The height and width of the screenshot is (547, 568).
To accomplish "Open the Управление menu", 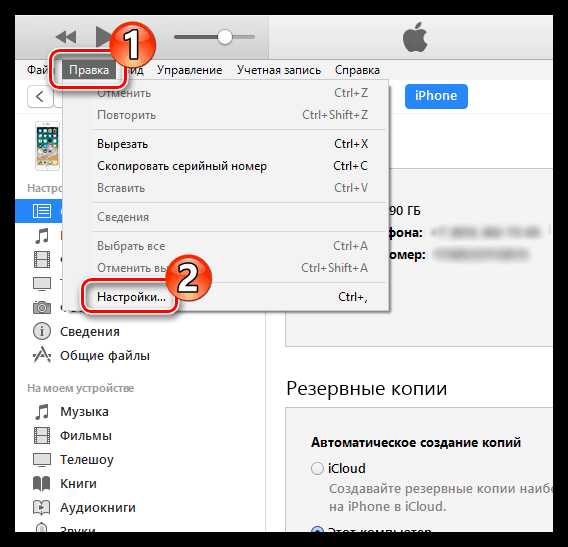I will coord(189,70).
